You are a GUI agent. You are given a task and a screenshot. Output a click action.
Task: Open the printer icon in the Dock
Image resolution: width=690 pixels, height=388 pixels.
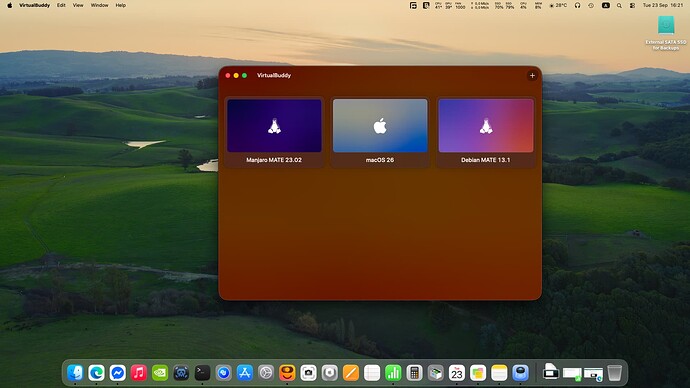pos(551,372)
